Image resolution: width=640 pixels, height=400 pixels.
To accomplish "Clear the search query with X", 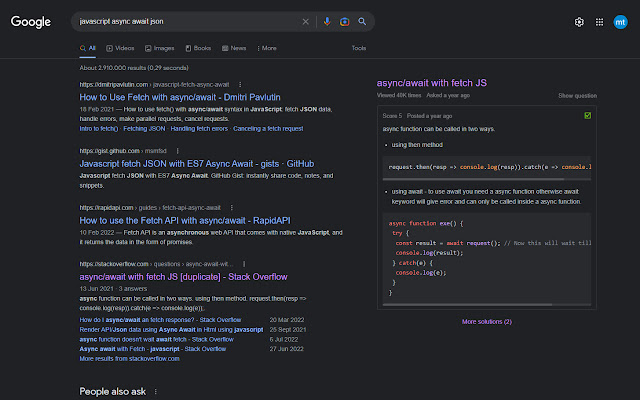I will tap(305, 22).
